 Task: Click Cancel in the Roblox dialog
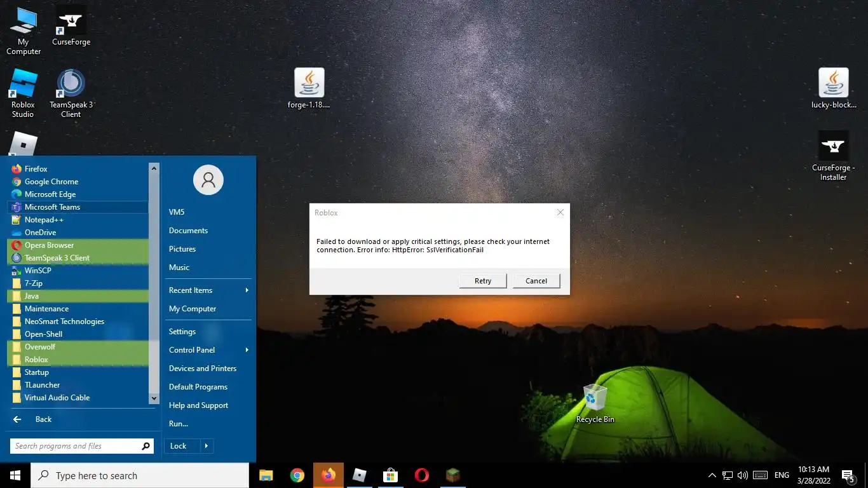[x=536, y=281]
